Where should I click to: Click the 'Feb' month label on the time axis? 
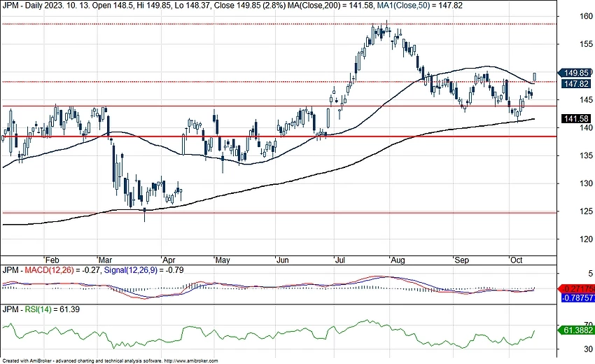click(52, 260)
